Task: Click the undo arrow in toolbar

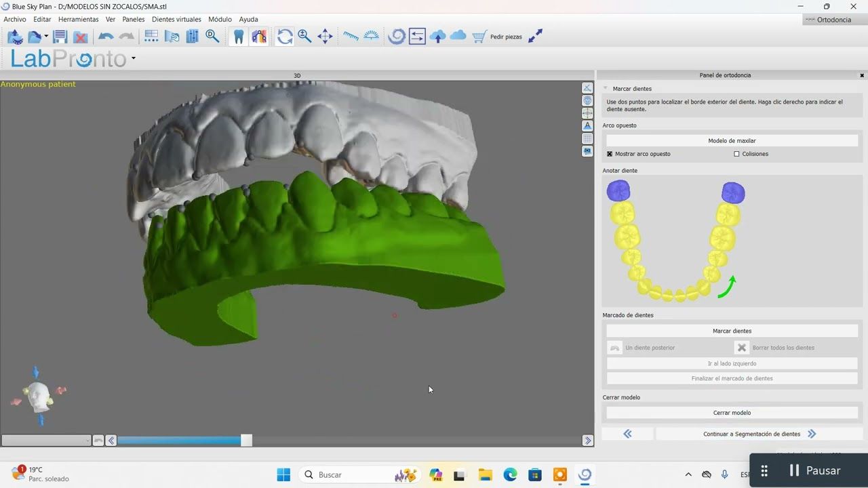Action: click(106, 37)
